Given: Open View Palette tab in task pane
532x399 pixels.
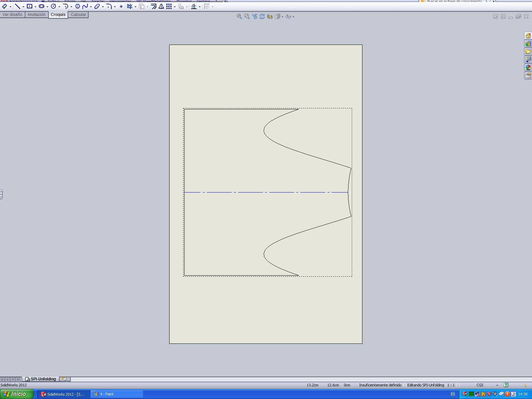Looking at the screenshot, I should pyautogui.click(x=528, y=60).
